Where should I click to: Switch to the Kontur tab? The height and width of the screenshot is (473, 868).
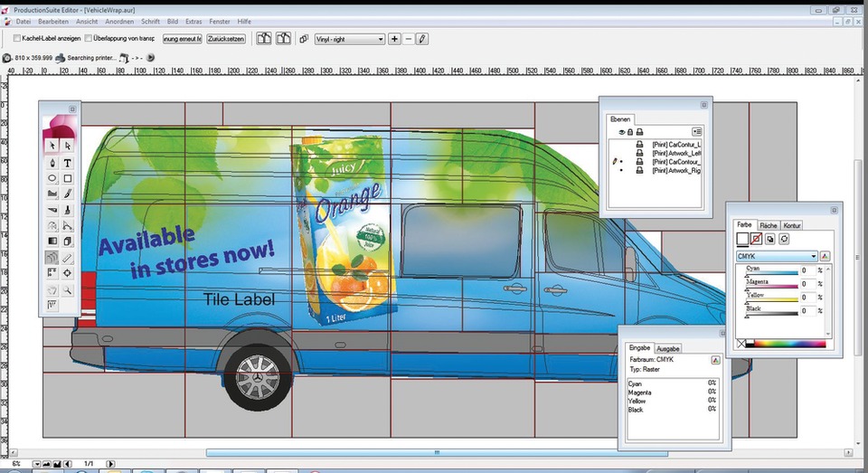coord(792,225)
